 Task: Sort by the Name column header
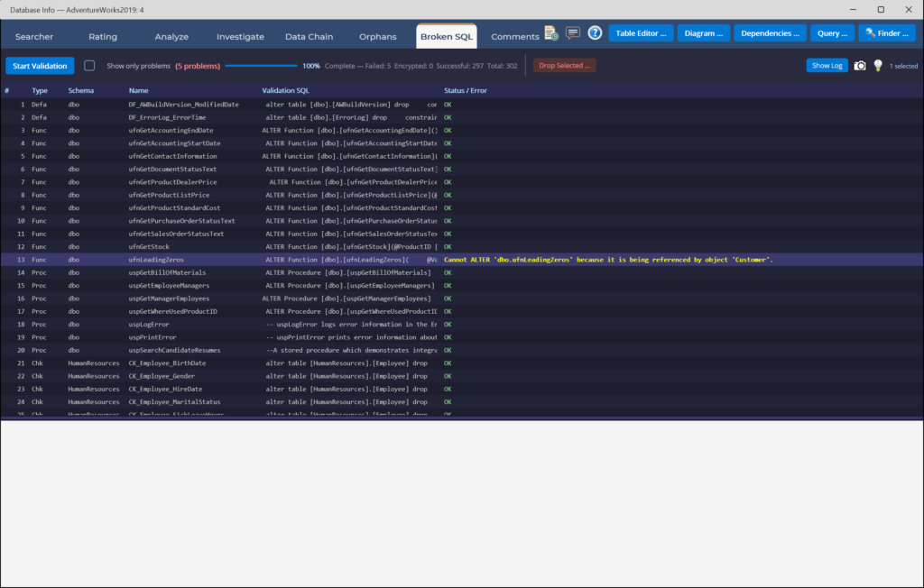click(138, 90)
